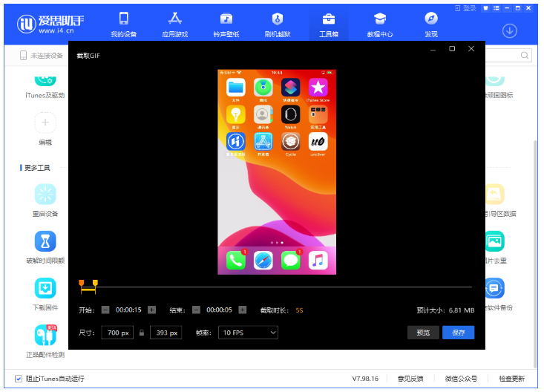
Task: Minimize the 截取GIF dialog
Action: pyautogui.click(x=433, y=50)
